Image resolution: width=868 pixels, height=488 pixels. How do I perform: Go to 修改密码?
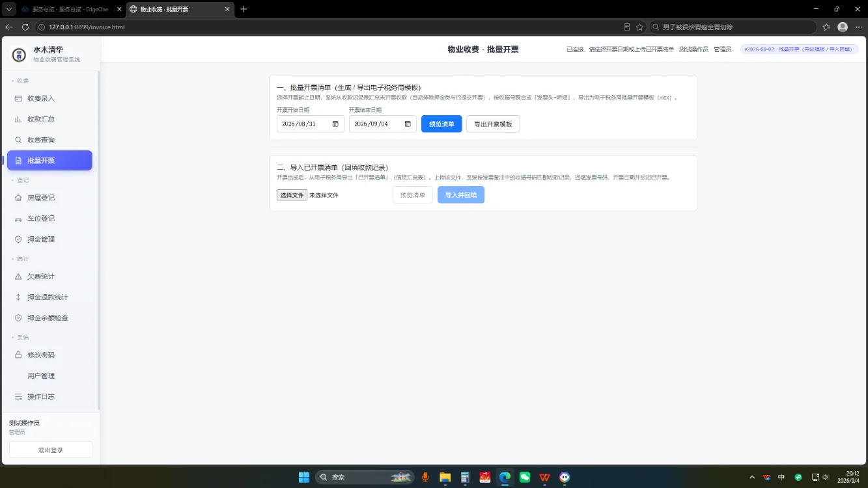49,355
